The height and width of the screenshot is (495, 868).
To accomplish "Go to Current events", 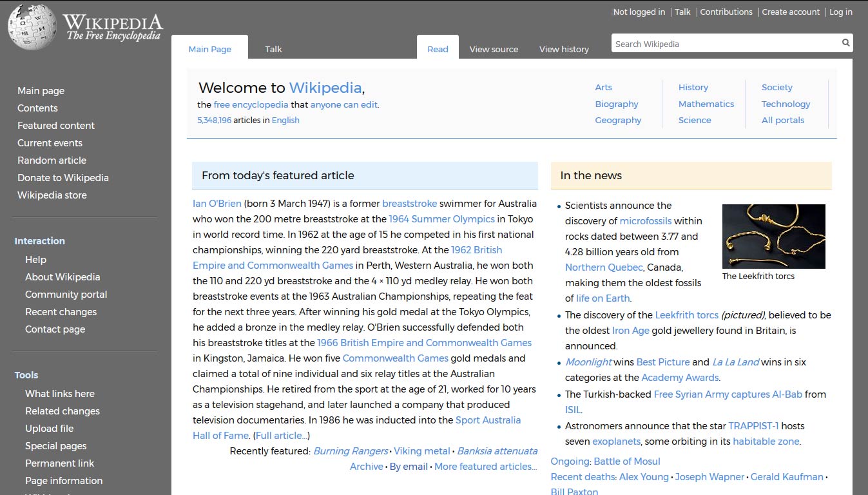I will click(x=50, y=142).
